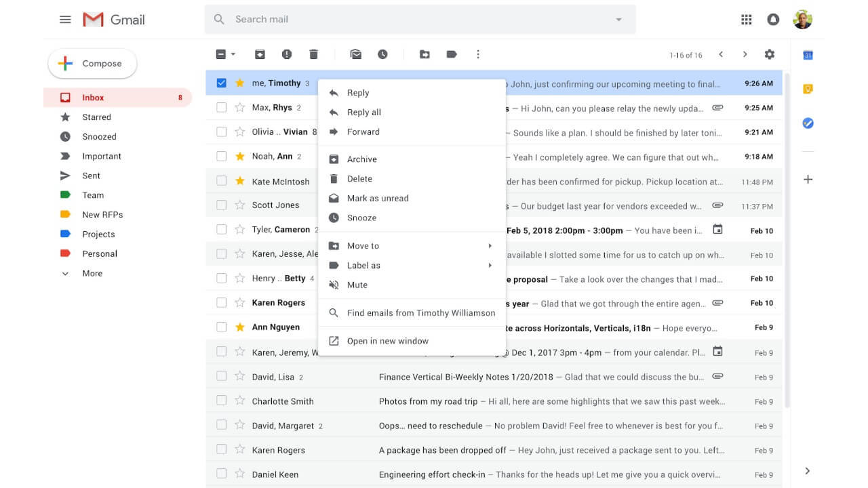The width and height of the screenshot is (868, 488).
Task: Archive the selected conversation using the toolbar icon
Action: 260,54
